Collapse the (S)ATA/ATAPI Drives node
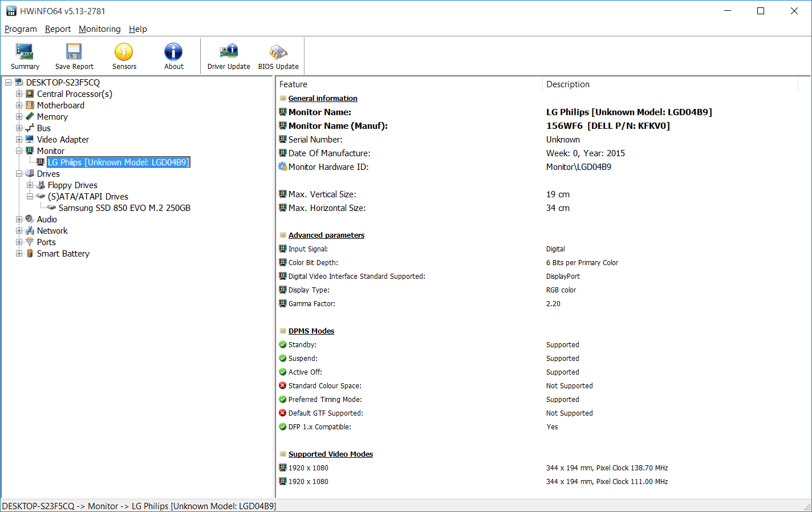This screenshot has height=512, width=812. click(x=30, y=196)
